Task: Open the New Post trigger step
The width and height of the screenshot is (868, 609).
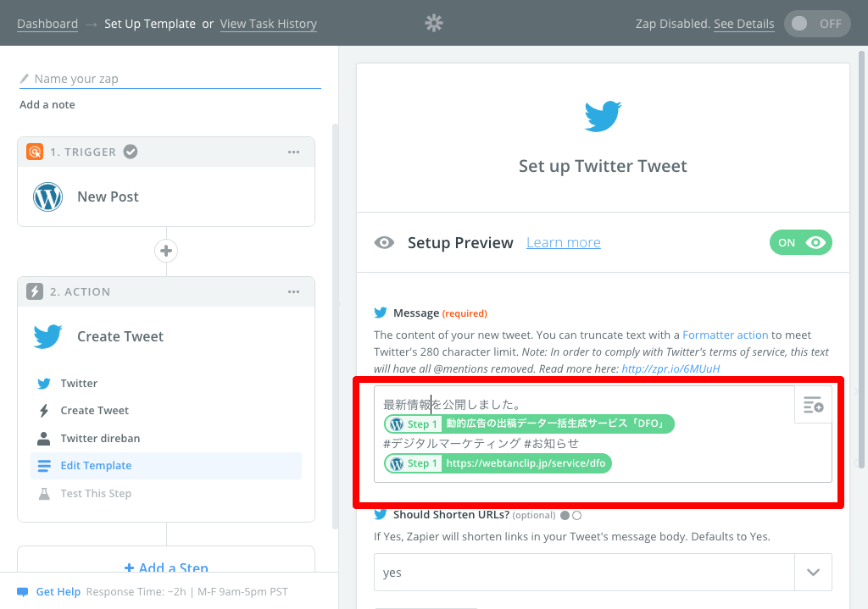Action: (x=166, y=197)
